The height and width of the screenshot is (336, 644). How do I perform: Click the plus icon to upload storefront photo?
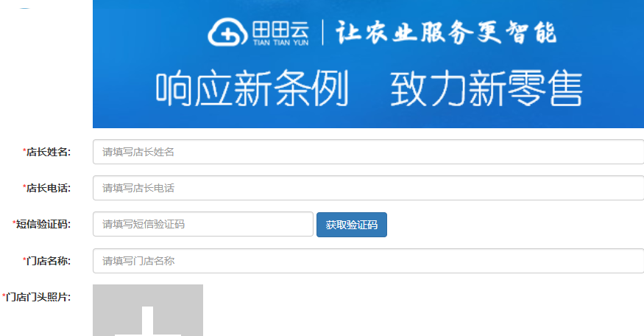148,321
